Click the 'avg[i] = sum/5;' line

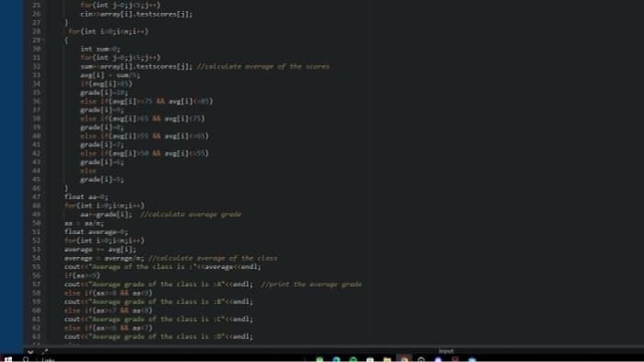tap(110, 76)
